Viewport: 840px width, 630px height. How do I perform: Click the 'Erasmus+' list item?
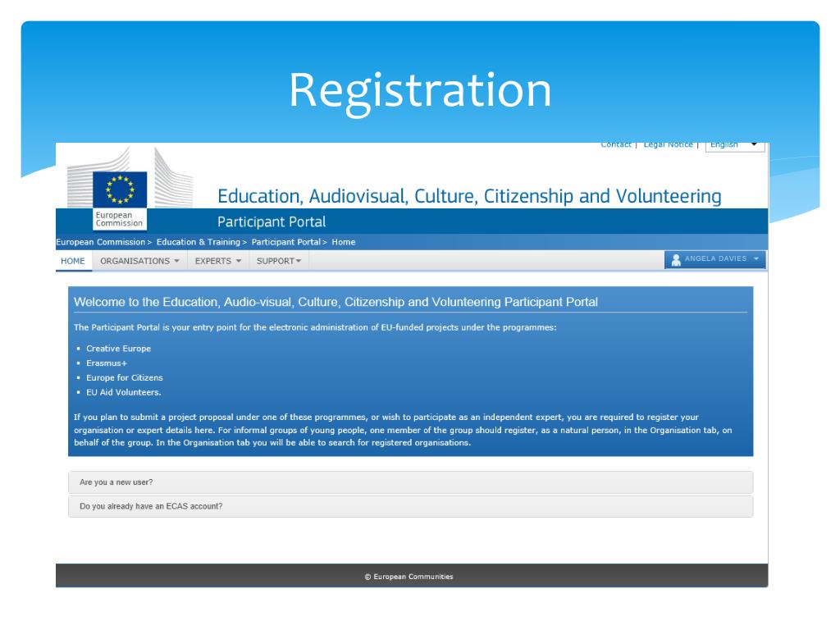point(107,363)
